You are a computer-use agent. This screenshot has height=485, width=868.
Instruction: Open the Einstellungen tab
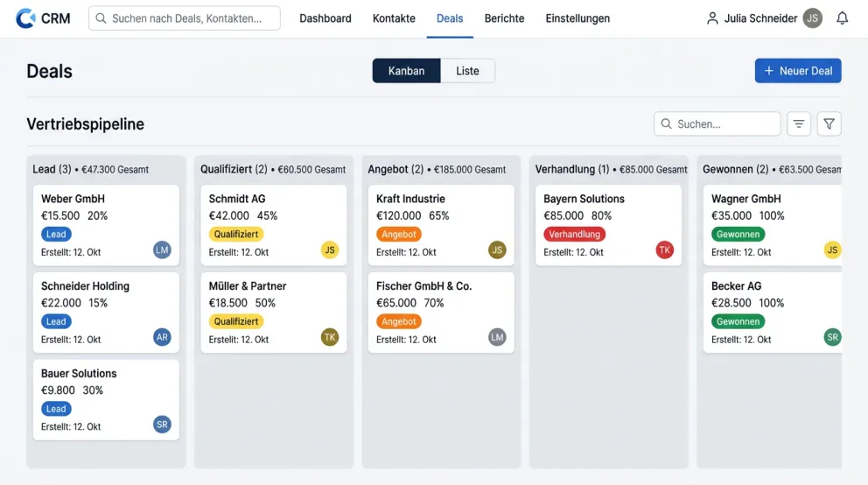[577, 18]
